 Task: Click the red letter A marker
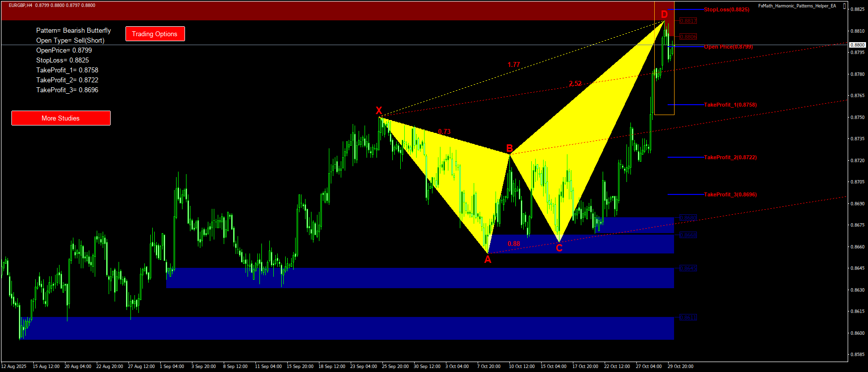488,259
